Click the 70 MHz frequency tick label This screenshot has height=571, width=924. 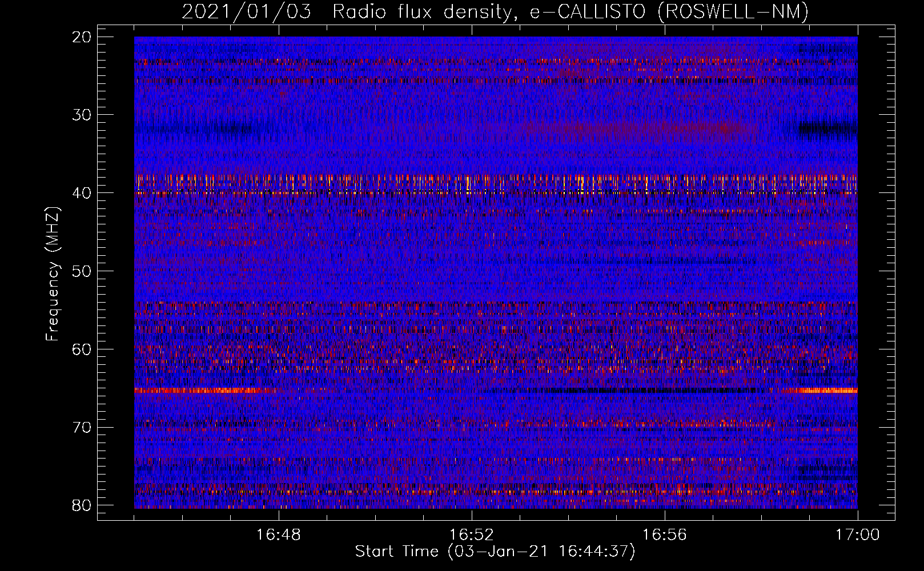82,427
